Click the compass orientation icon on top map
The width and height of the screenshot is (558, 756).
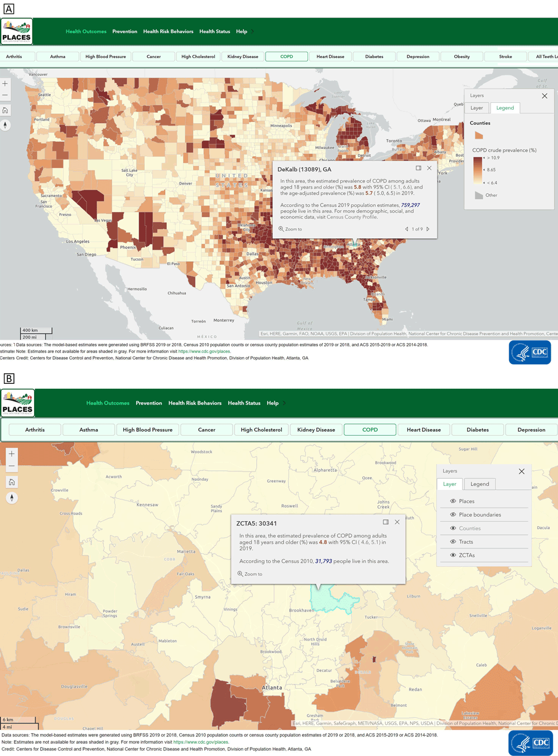6,125
